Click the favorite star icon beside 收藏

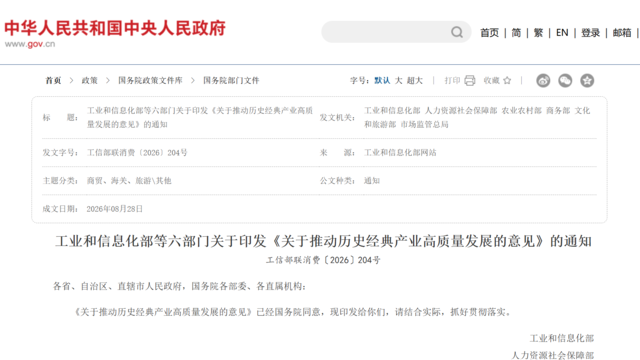pos(507,80)
